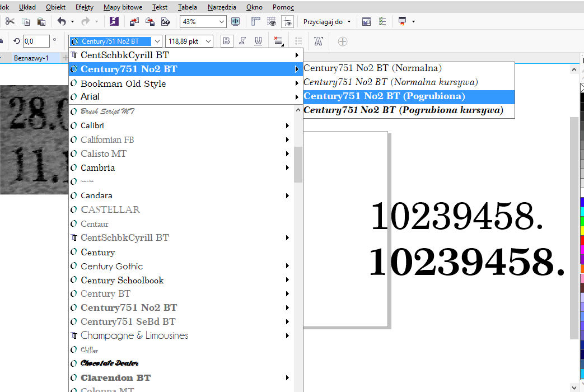584x392 pixels.
Task: Open the Mapy bitowe menu
Action: [123, 7]
